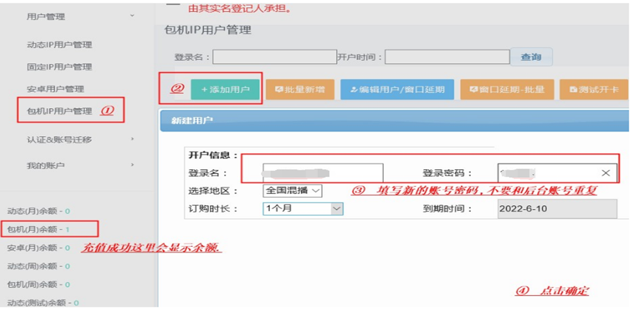Focus the top 登录名 search field
Screen dimensions: 644x327
[274, 57]
